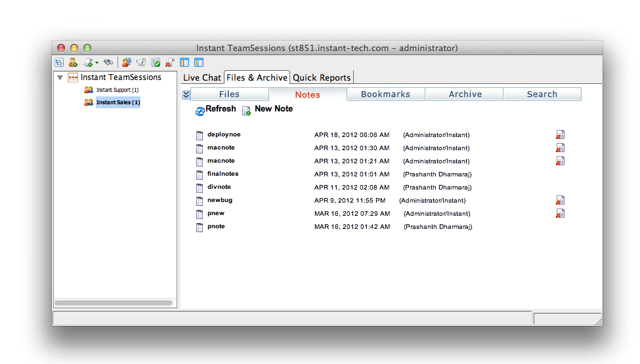640x364 pixels.
Task: Click the panel layout icon beside red-X document icon
Action: [x=184, y=62]
